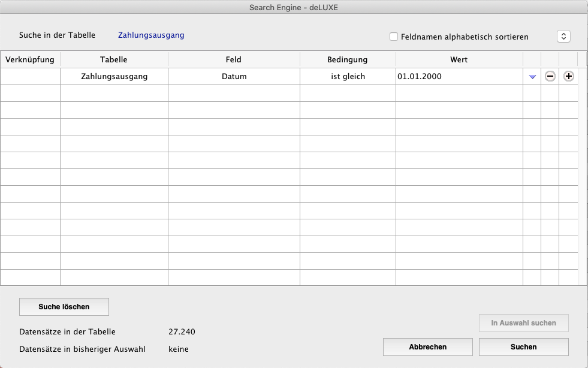
Task: Click the Wert column header
Action: pyautogui.click(x=459, y=60)
